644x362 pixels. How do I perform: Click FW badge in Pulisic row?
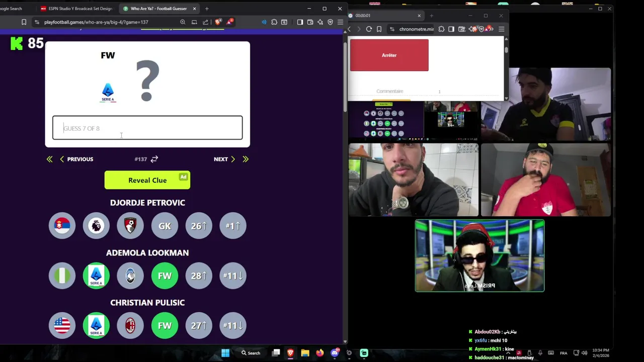[x=165, y=325]
